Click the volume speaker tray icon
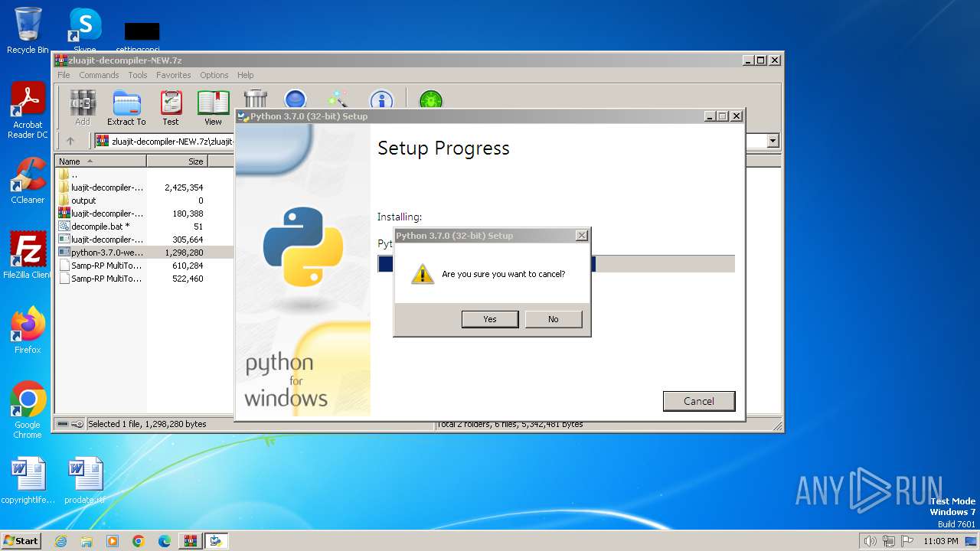This screenshot has height=551, width=980. [x=871, y=541]
